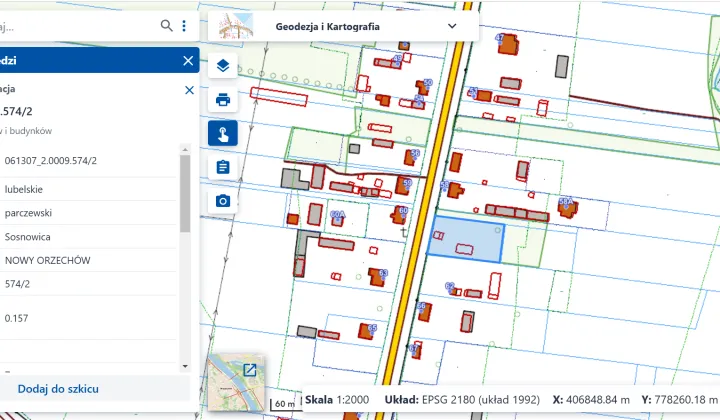Click scrollbar up arrow in info panel

point(185,150)
